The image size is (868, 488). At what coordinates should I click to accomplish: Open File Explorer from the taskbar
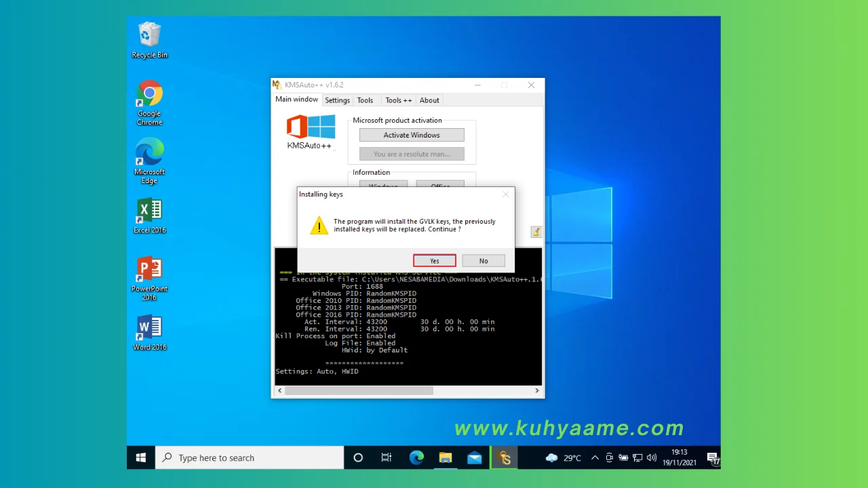[445, 457]
